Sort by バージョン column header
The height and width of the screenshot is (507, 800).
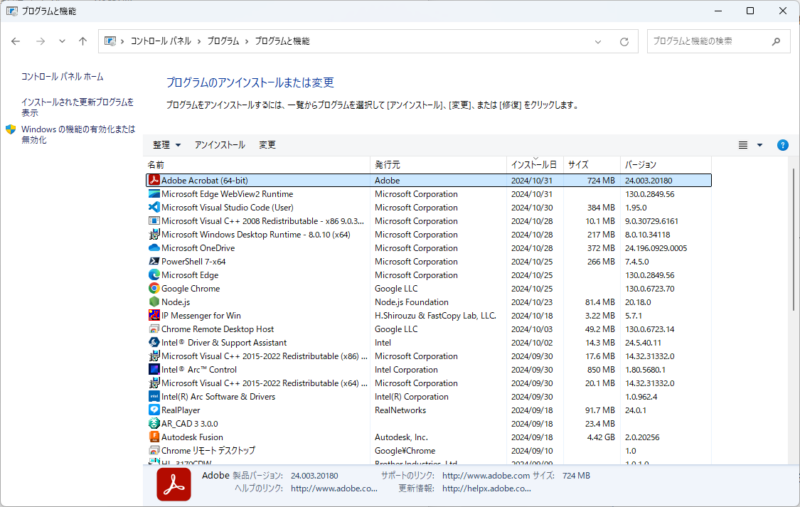click(x=666, y=165)
